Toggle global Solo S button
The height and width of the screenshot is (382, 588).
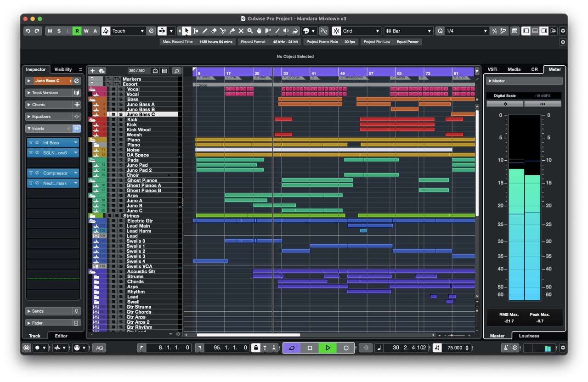tap(59, 31)
